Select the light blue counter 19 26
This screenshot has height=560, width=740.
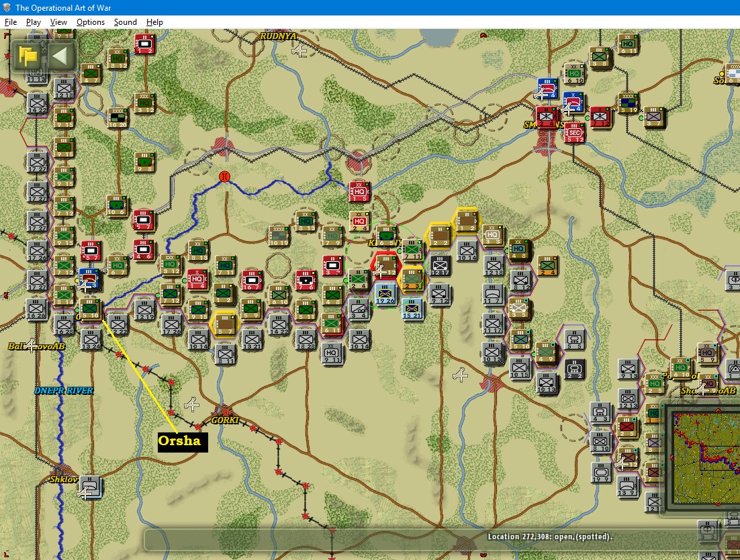[x=385, y=294]
